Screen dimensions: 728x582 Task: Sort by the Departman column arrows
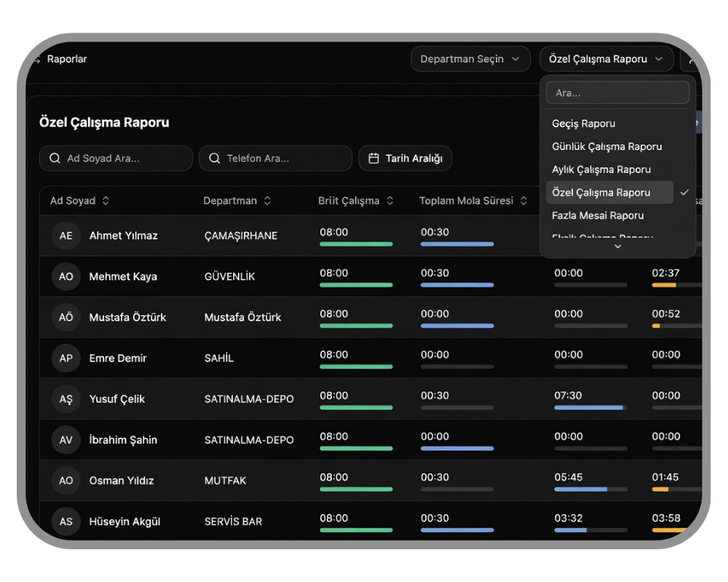(267, 201)
